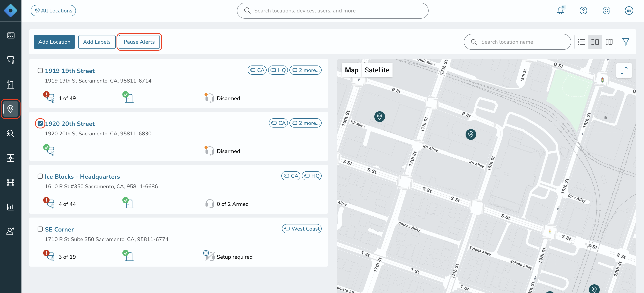Switch to map-only view

609,42
